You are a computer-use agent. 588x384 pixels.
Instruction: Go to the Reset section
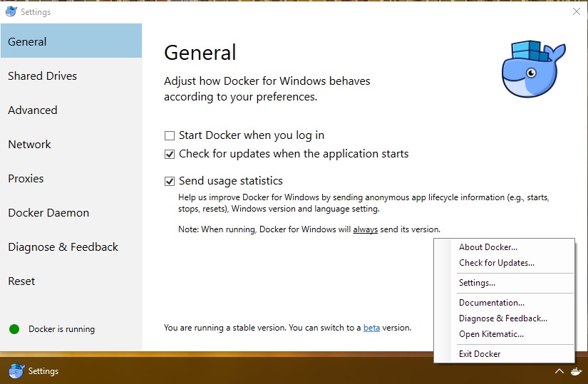(71, 281)
